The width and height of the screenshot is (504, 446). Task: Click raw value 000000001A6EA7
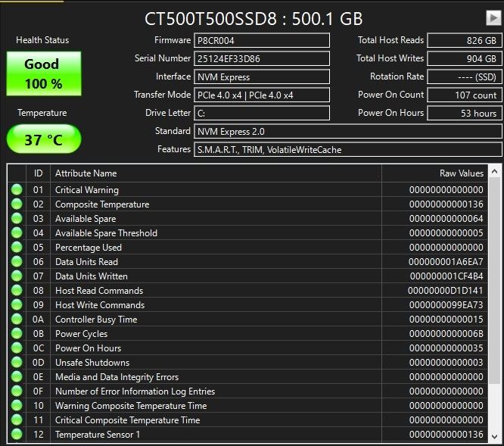(446, 262)
